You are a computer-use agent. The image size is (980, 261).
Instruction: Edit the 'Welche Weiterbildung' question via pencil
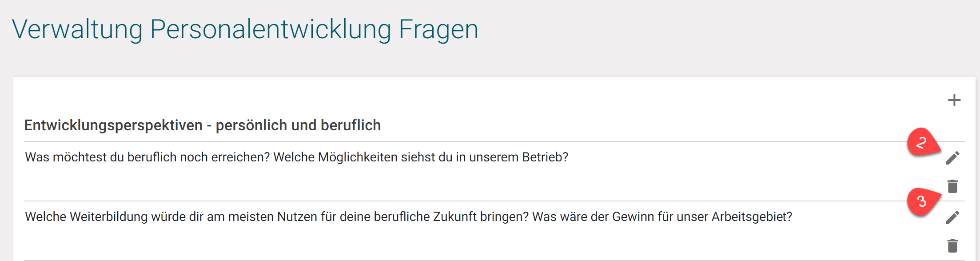[952, 217]
